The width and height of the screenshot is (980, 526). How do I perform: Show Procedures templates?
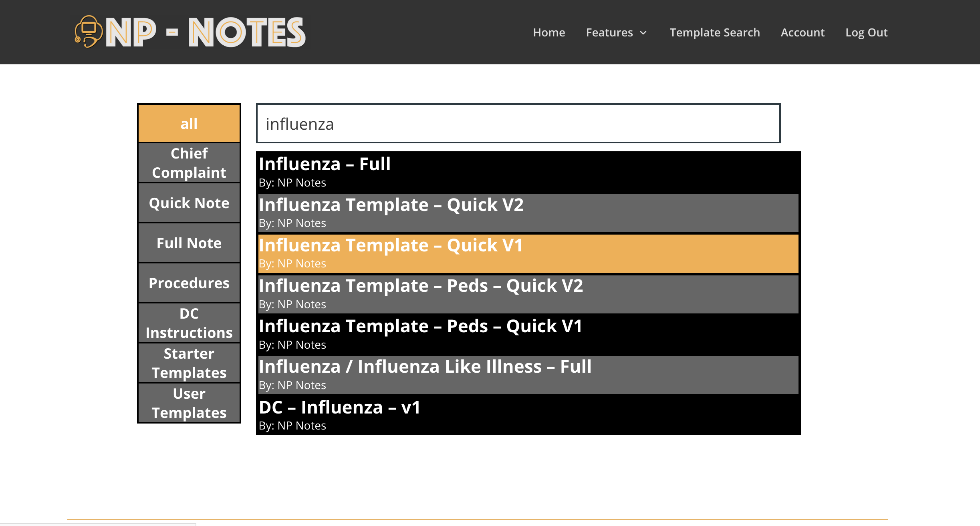tap(189, 283)
